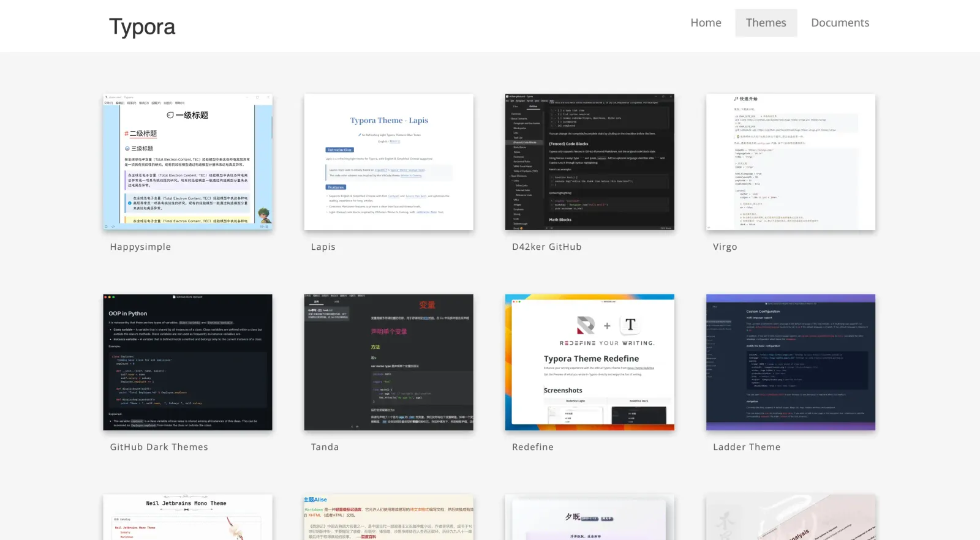Open the D42ker GitHub theme thumbnail
The width and height of the screenshot is (980, 540).
(x=589, y=162)
